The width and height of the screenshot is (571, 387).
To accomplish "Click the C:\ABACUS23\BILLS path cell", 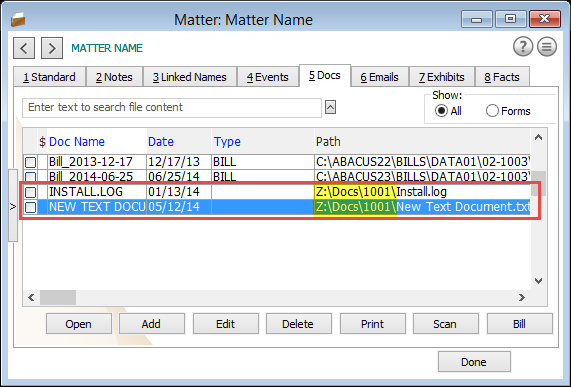I will [x=422, y=177].
